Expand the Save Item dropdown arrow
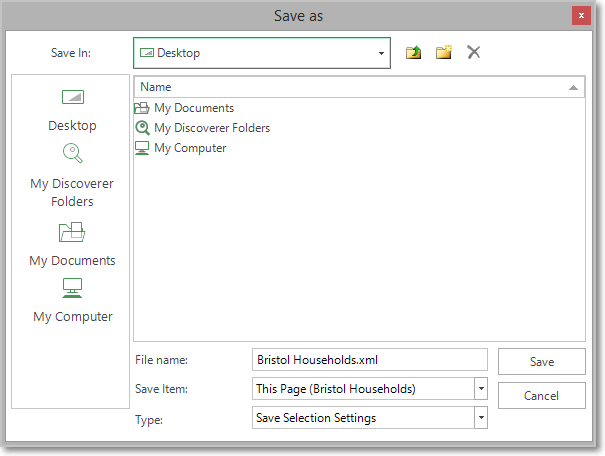605x456 pixels. coord(481,388)
